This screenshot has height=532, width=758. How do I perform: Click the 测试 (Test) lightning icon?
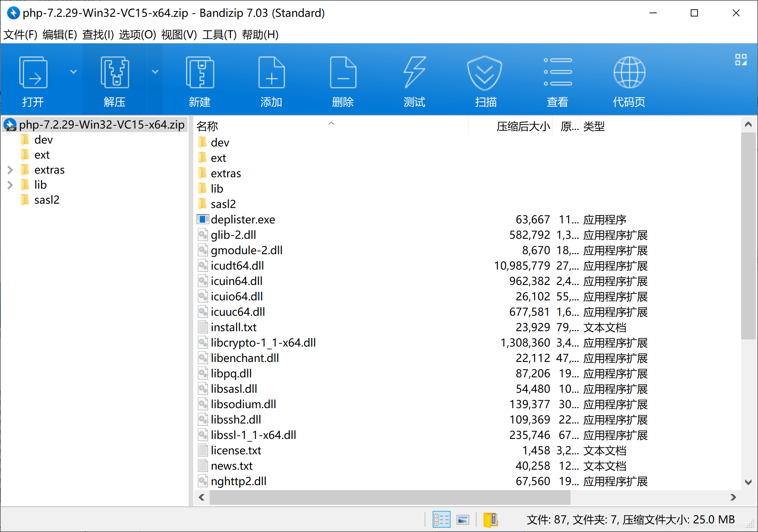(x=414, y=72)
